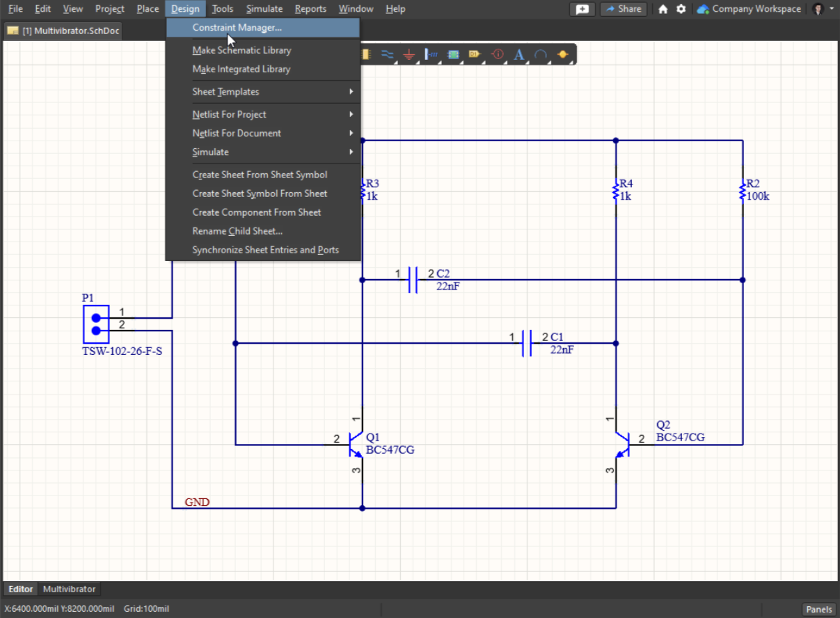
Task: Open the user account dropdown arrow
Action: click(832, 9)
